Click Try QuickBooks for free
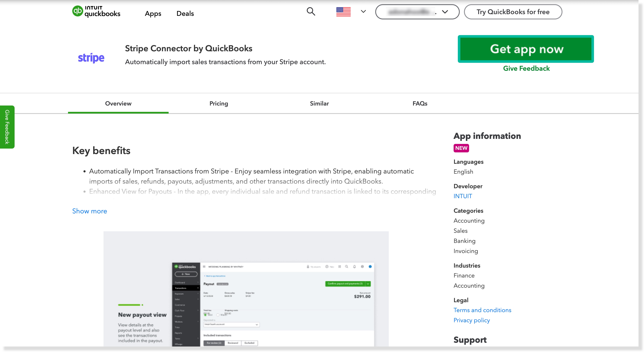644x352 pixels. pos(513,11)
